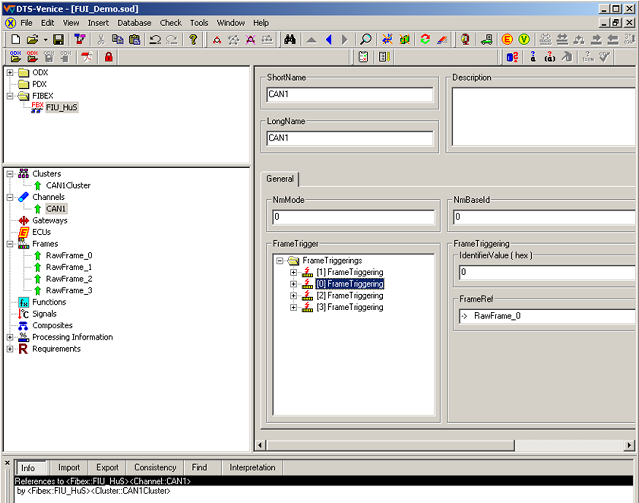
Task: Switch to the Interpretation tab
Action: [x=252, y=468]
